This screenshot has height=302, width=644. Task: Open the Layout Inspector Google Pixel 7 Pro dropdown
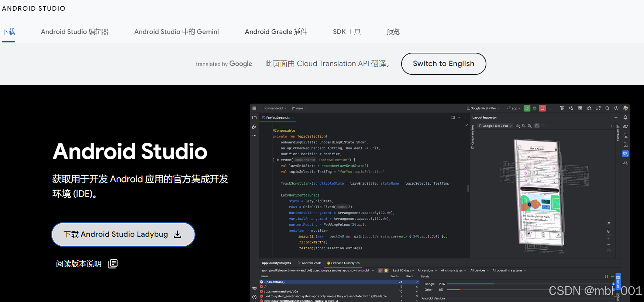495,126
